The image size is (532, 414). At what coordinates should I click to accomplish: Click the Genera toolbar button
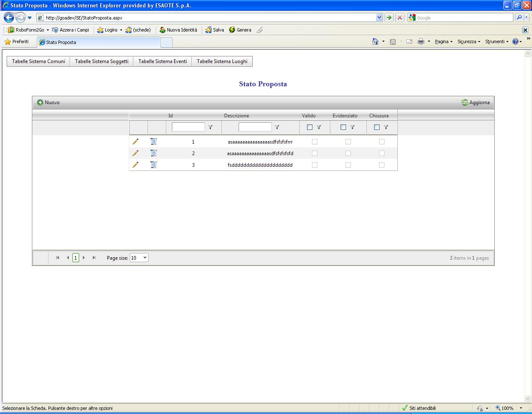pyautogui.click(x=240, y=30)
